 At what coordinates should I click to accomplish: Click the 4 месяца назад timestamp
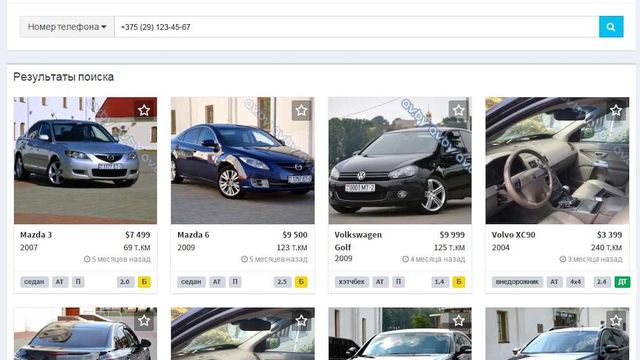tap(433, 259)
